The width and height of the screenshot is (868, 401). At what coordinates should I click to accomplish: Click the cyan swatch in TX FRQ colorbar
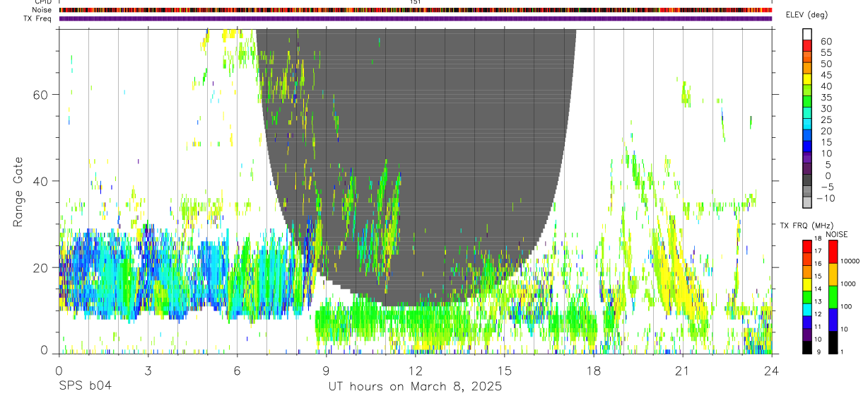pyautogui.click(x=807, y=308)
